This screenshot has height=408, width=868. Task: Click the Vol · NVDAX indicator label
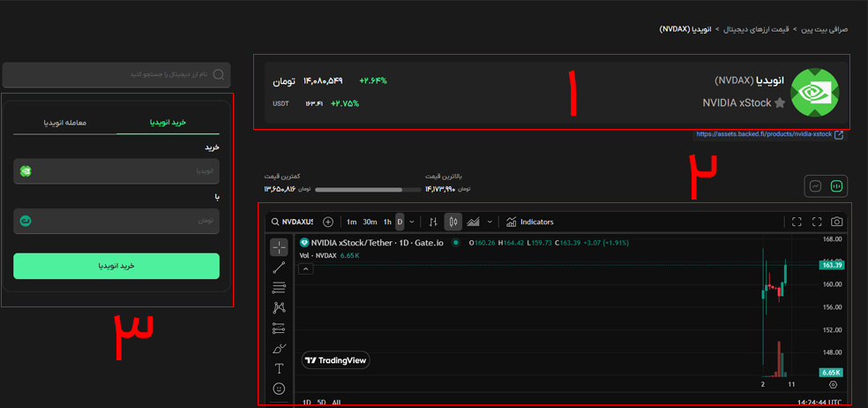(x=318, y=255)
